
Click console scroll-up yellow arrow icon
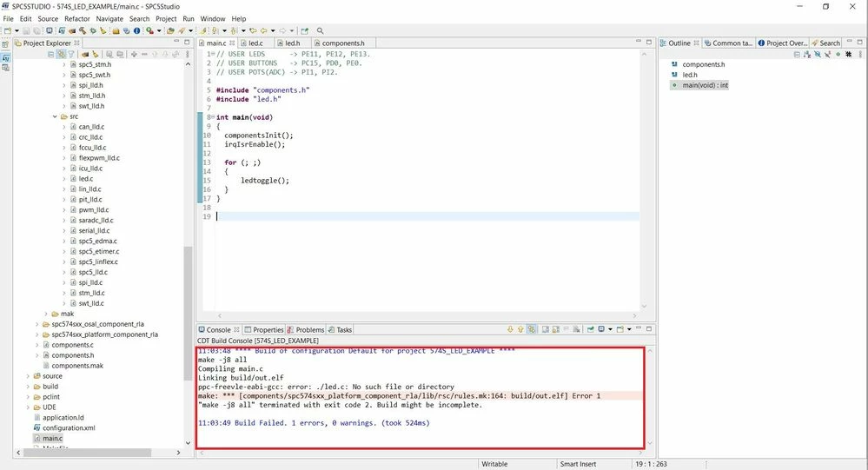click(521, 329)
